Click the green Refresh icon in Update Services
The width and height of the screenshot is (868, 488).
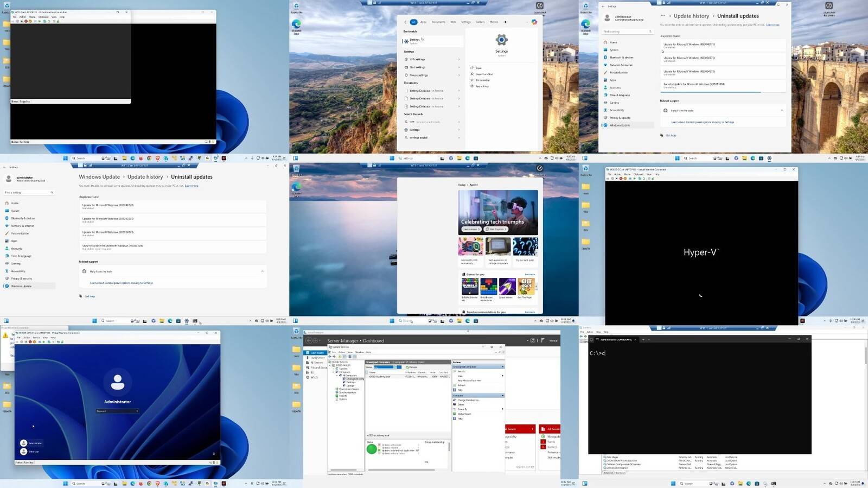pos(408,367)
